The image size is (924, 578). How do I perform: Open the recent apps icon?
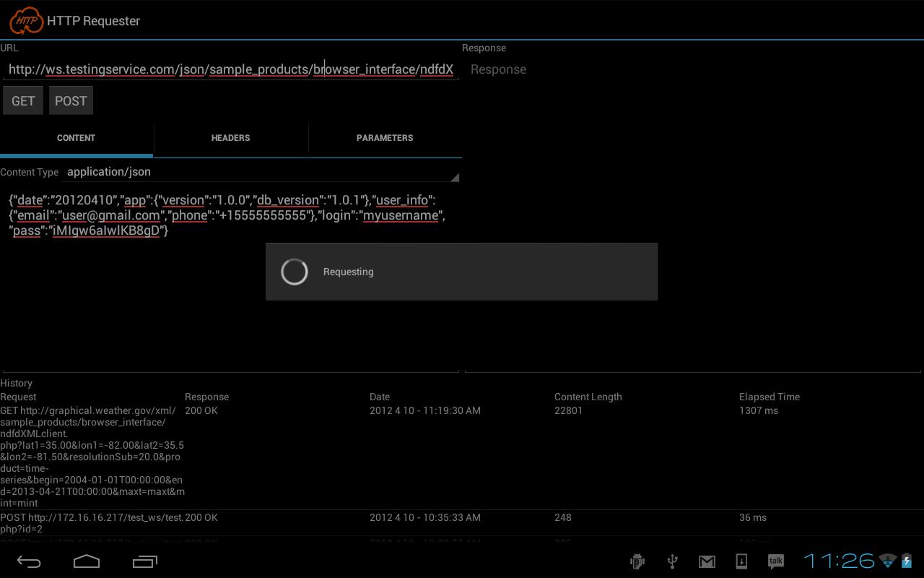(145, 561)
